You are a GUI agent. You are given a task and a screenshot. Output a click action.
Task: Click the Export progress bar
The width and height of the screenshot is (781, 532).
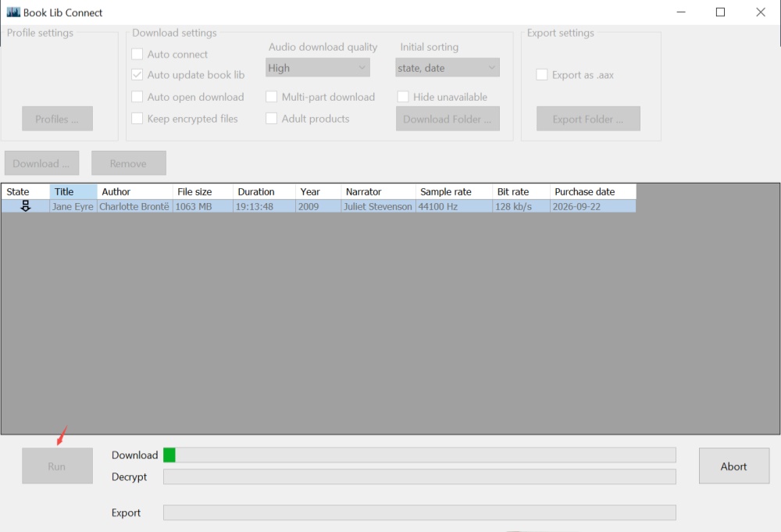point(419,512)
